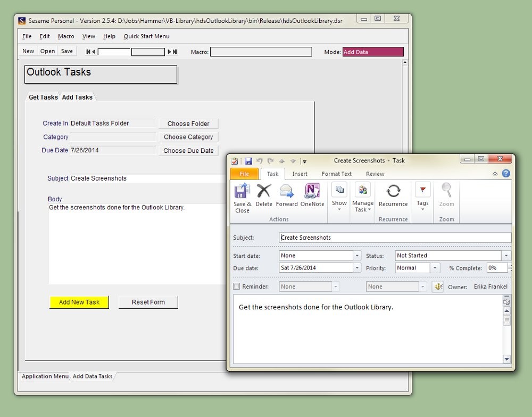532x417 pixels.
Task: Switch to the Add Tasks tab
Action: (x=77, y=97)
